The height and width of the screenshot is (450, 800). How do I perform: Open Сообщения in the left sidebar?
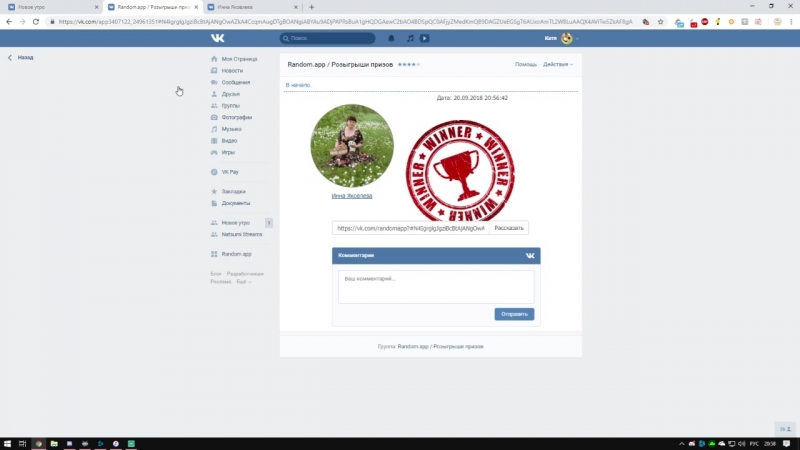click(236, 82)
